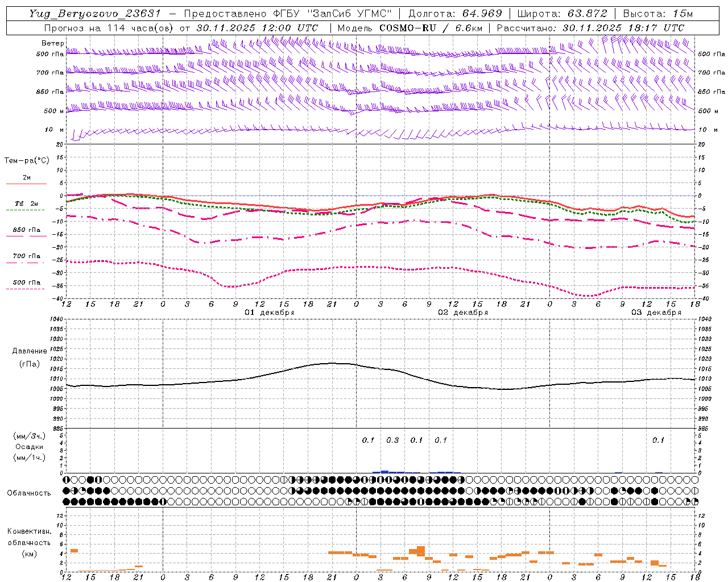728x582 pixels.
Task: Click the Ветер wind panel label
Action: click(52, 43)
